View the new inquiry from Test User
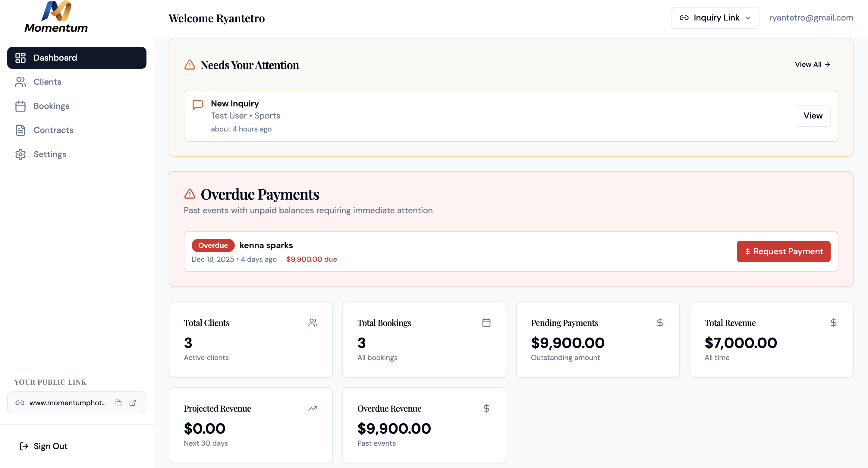 [813, 116]
